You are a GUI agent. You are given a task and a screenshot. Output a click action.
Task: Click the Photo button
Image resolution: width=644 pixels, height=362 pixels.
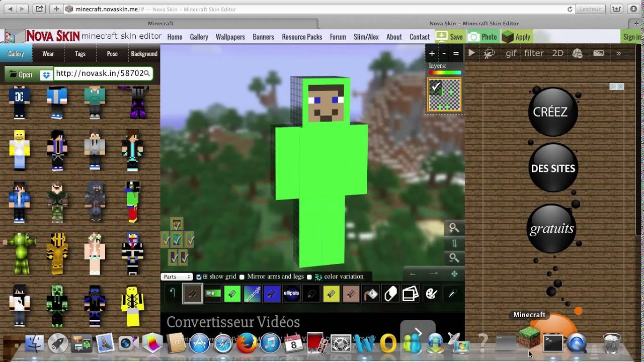[482, 37]
